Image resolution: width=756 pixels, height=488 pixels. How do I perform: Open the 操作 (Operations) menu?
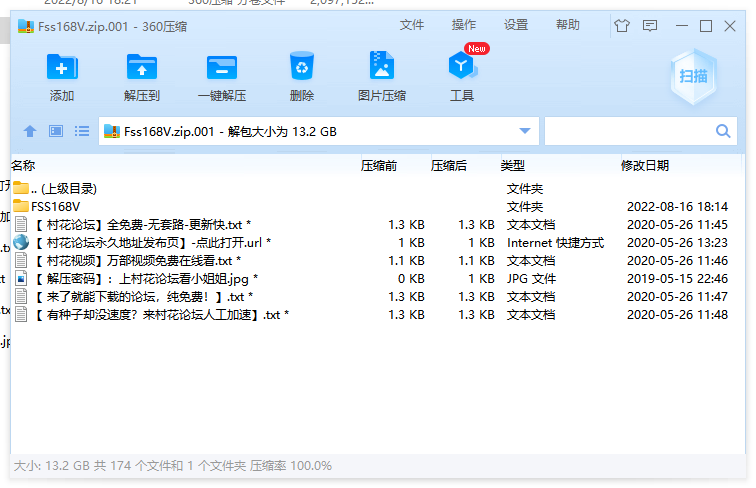[464, 25]
